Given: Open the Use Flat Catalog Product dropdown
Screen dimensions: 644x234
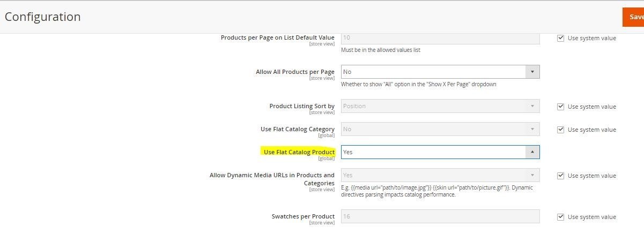Looking at the screenshot, I should (x=440, y=152).
